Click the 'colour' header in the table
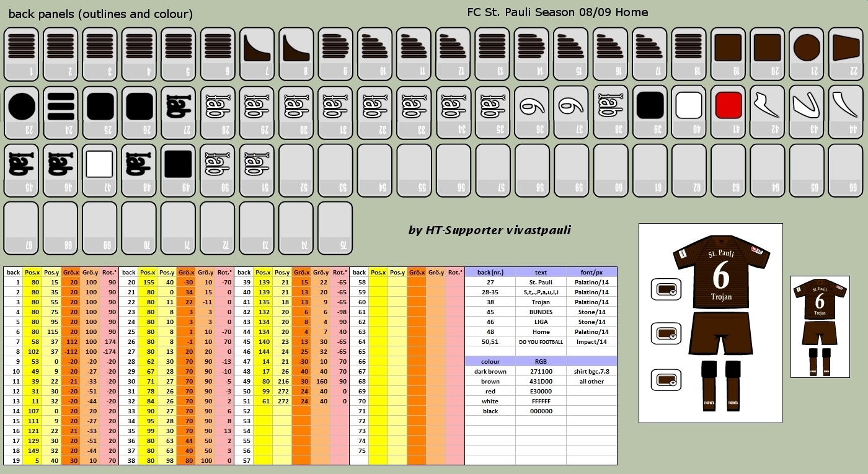The width and height of the screenshot is (868, 474). tap(490, 361)
